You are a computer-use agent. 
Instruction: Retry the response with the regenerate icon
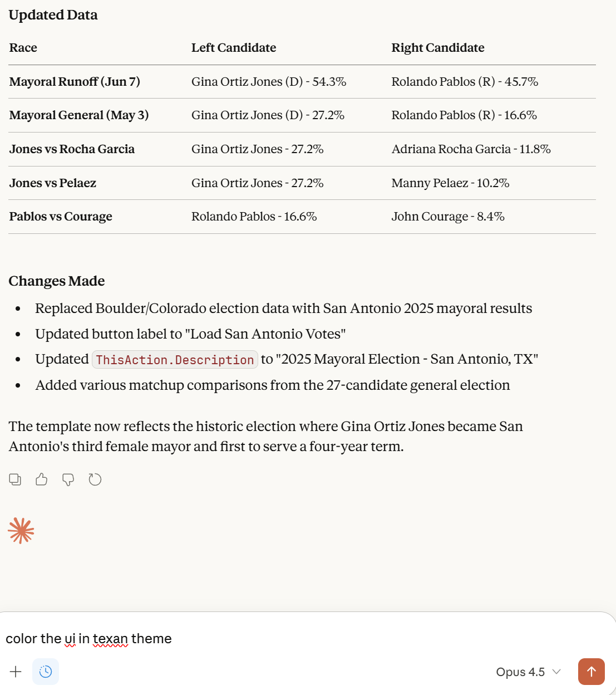pos(95,479)
